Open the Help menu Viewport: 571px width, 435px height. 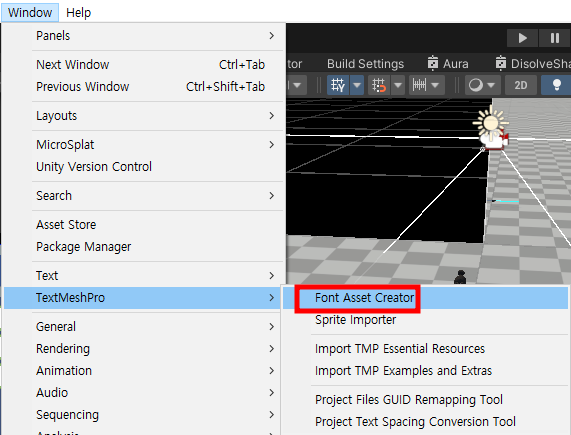(78, 12)
